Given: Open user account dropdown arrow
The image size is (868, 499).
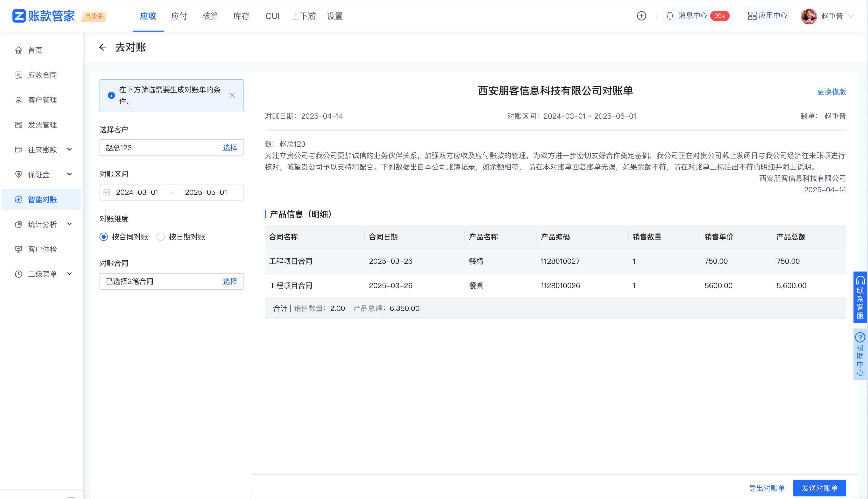Looking at the screenshot, I should pos(851,16).
